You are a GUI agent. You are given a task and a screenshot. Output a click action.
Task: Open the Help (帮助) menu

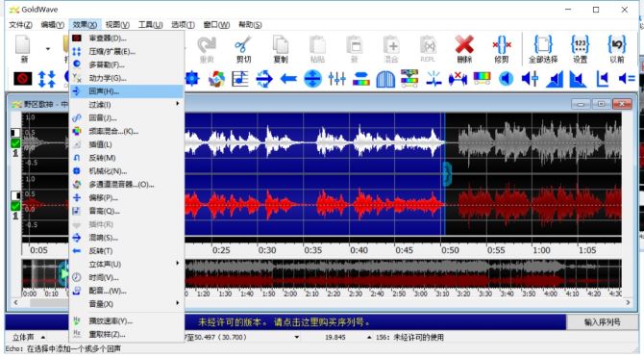point(250,25)
